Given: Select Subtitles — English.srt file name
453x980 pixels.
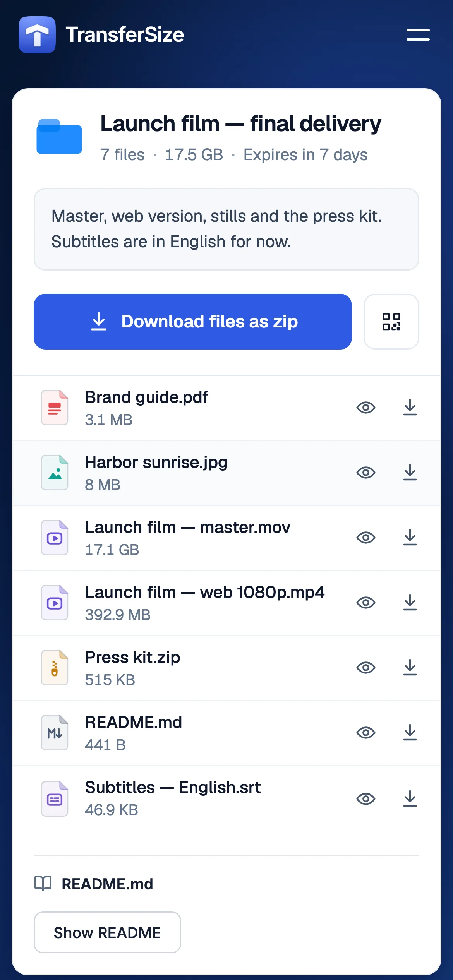Looking at the screenshot, I should tap(173, 788).
